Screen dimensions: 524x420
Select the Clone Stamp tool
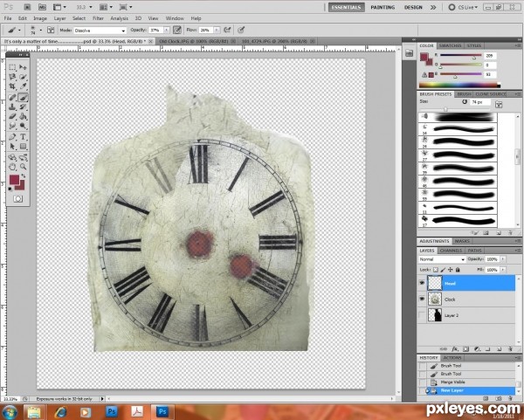12,107
